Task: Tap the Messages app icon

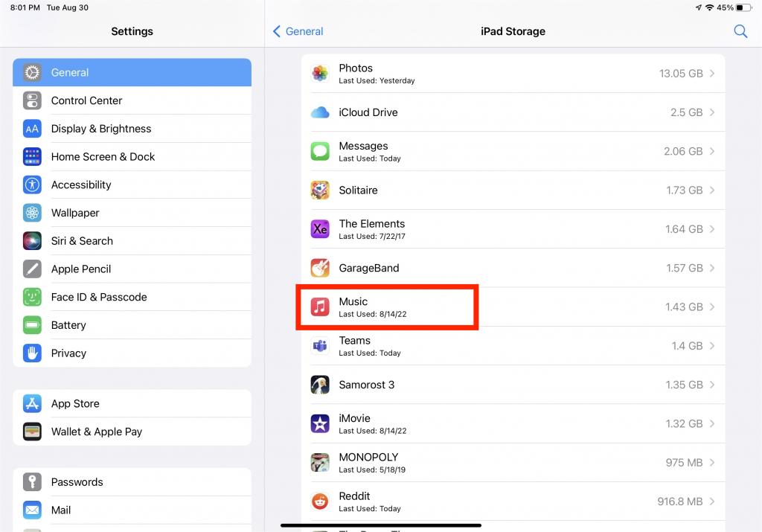Action: tap(320, 151)
